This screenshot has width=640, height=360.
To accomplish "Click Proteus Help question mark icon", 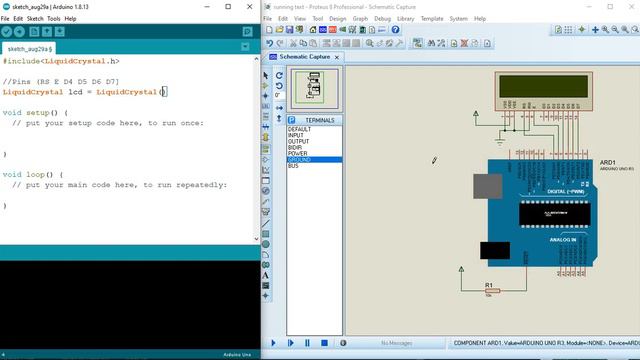I will click(395, 30).
